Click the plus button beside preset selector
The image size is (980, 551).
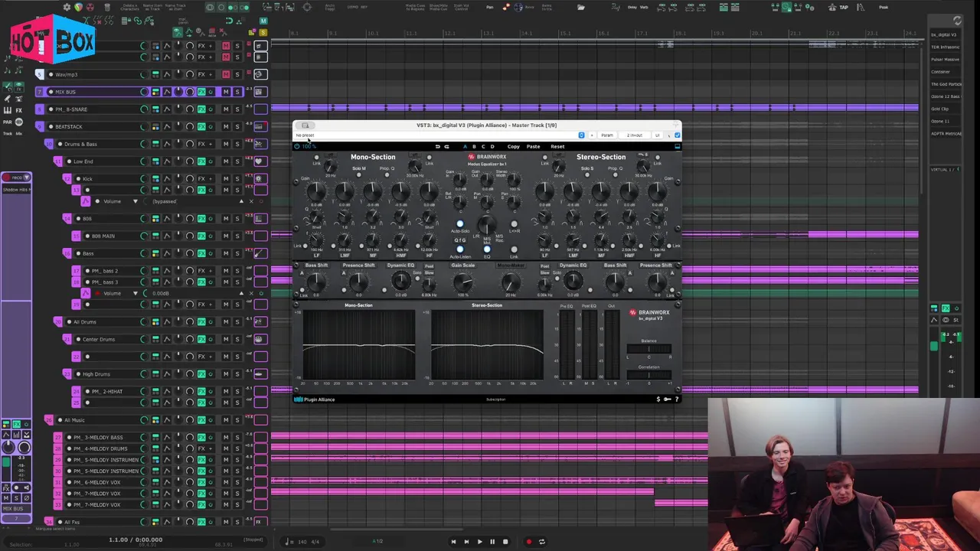591,135
